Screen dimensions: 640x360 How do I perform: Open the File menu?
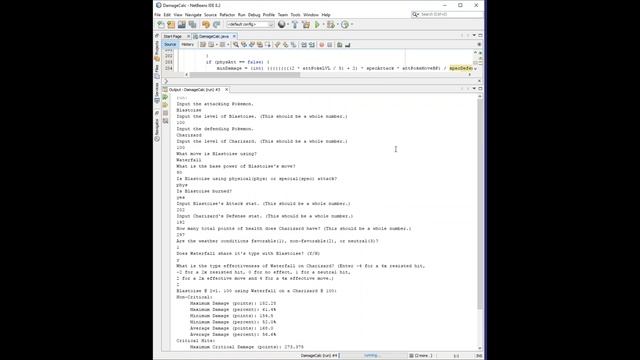coord(158,15)
